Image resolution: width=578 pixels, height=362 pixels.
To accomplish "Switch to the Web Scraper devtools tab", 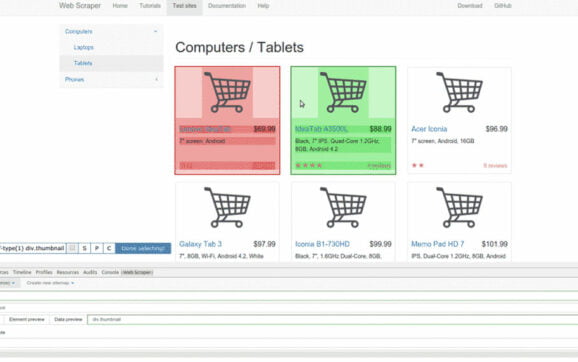I will [137, 272].
